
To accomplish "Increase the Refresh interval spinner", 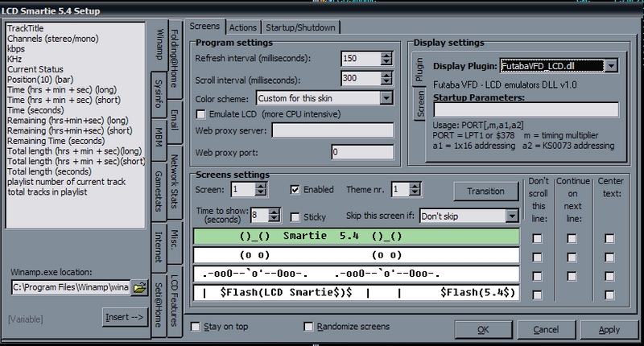I will click(386, 55).
